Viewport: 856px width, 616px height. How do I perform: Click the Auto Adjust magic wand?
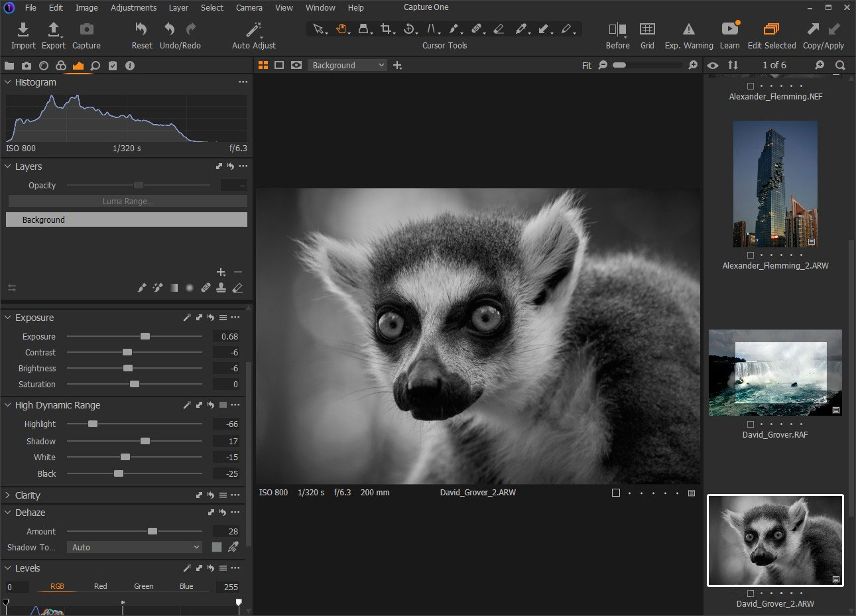point(254,30)
